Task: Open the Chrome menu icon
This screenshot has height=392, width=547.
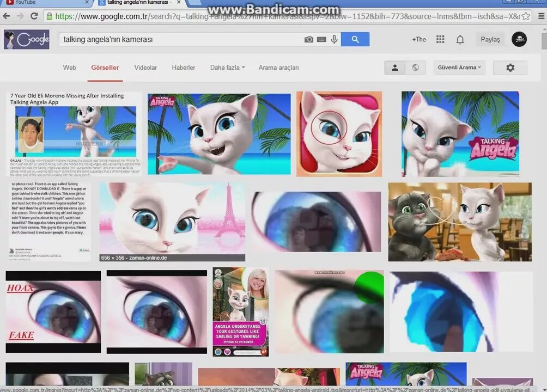Action: pyautogui.click(x=541, y=16)
